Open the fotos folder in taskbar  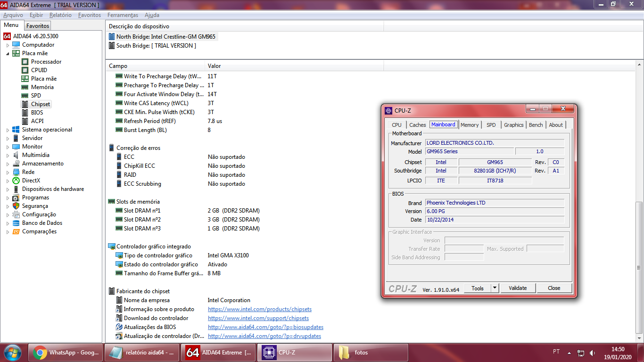(x=372, y=353)
